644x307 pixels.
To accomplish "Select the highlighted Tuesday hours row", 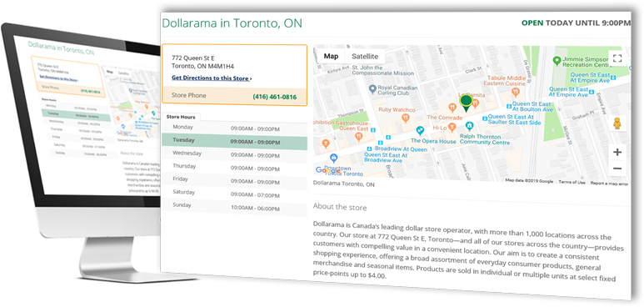I will [234, 142].
